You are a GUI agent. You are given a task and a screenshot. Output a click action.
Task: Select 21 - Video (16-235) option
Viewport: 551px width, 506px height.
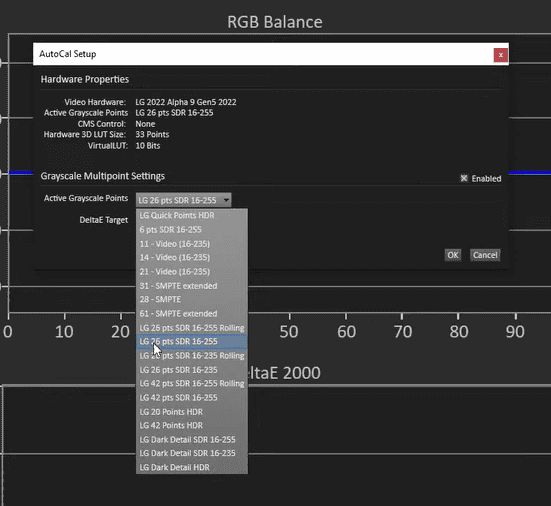pos(192,271)
